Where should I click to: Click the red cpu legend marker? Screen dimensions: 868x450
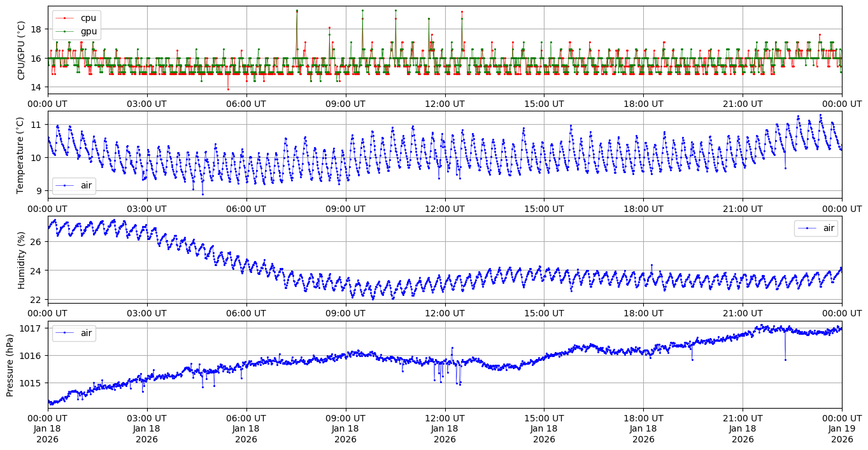(x=64, y=18)
